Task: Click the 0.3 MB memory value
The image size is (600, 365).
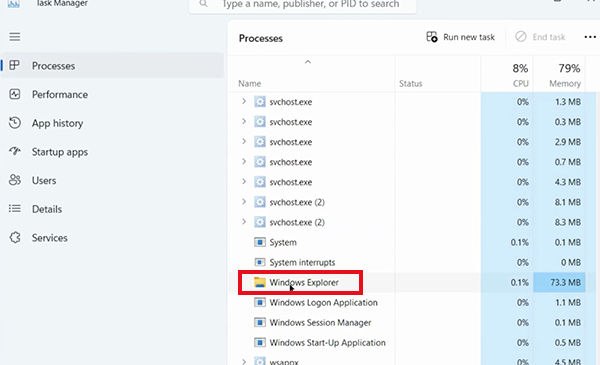Action: tap(568, 122)
